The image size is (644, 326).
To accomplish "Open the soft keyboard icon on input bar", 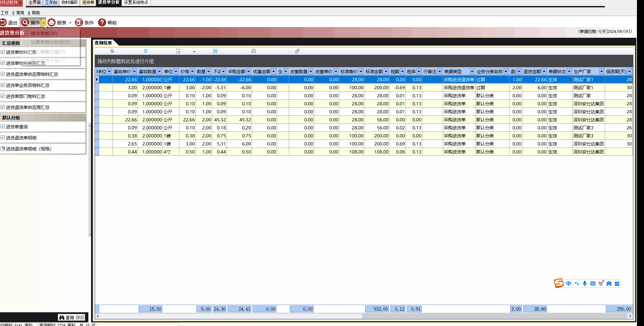I will (x=593, y=284).
